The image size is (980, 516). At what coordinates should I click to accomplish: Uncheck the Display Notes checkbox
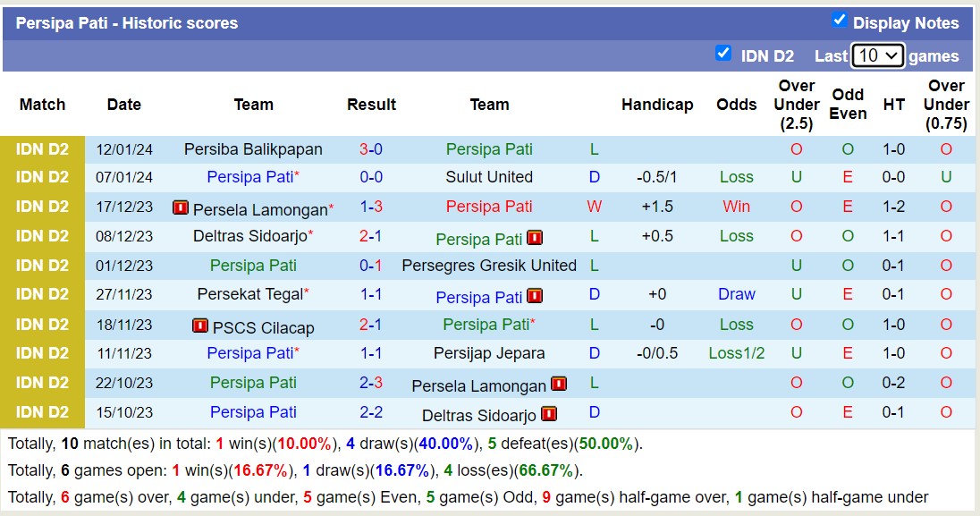click(x=839, y=21)
